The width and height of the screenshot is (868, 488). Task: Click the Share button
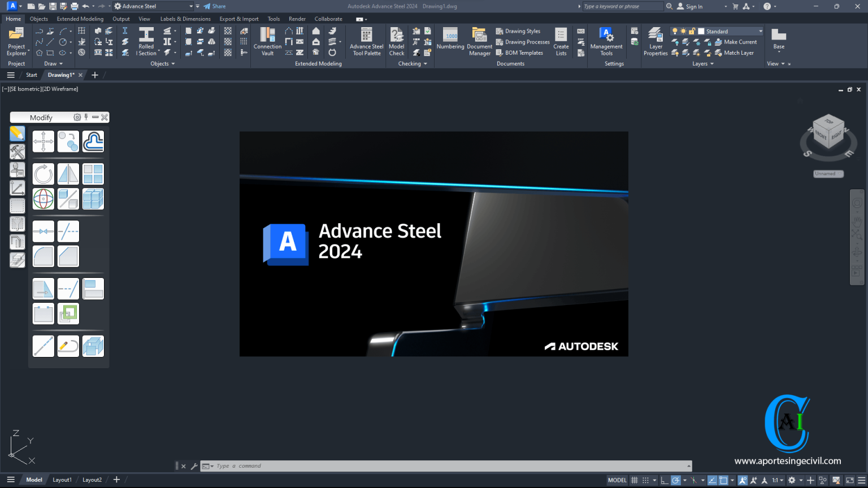point(215,6)
